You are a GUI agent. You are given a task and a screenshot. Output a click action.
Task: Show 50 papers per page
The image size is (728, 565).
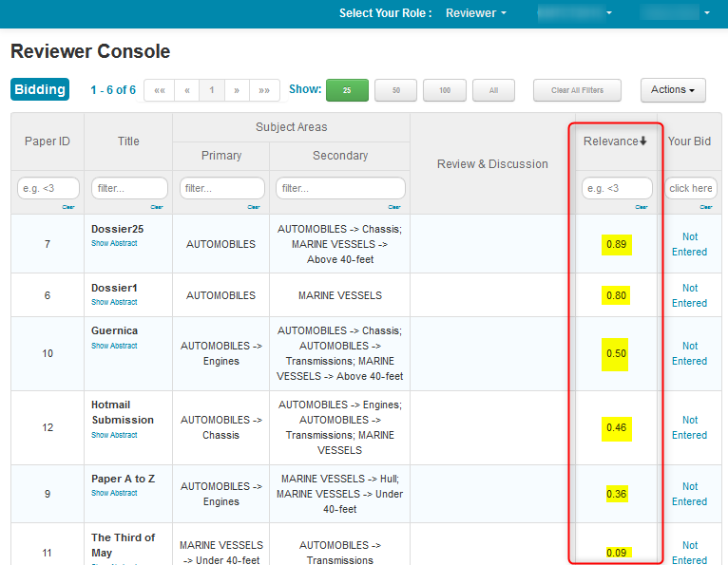tap(395, 90)
